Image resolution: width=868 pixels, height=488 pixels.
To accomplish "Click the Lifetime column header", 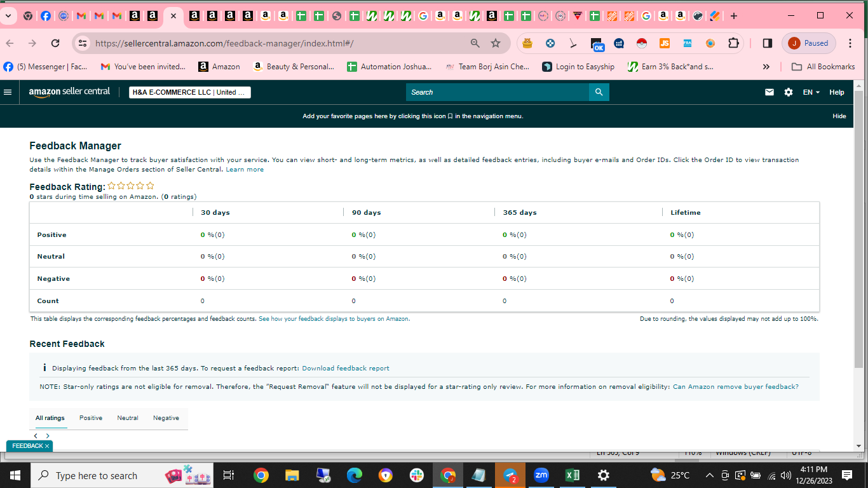I will click(686, 212).
